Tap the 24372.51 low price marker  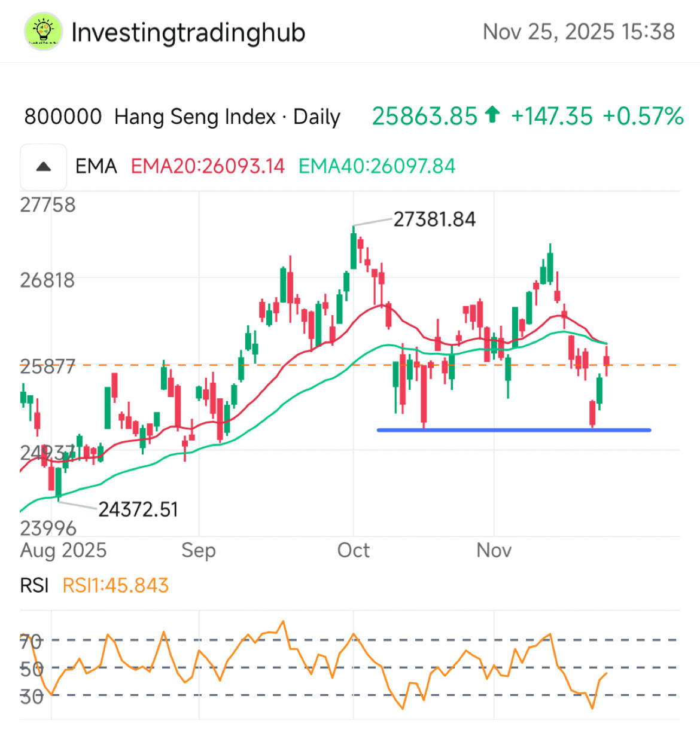[138, 509]
